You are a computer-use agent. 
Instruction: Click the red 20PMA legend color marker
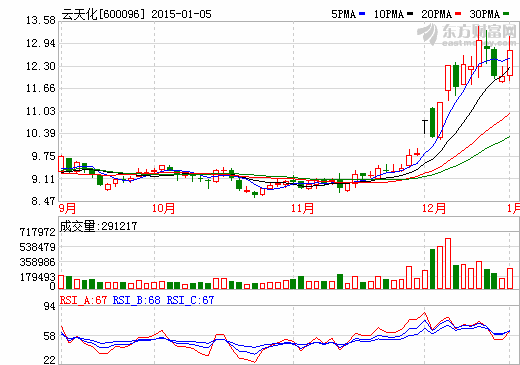[458, 14]
